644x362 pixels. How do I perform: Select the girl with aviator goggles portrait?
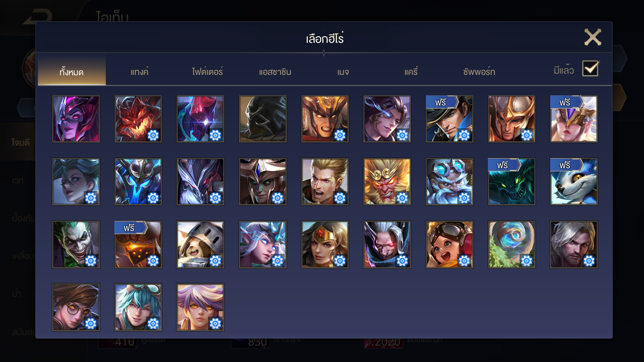pyautogui.click(x=450, y=244)
